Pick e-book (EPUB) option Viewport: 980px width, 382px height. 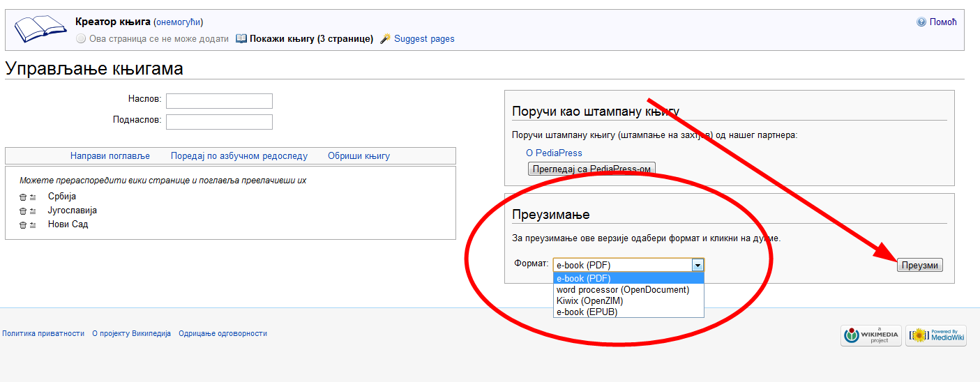tap(587, 312)
